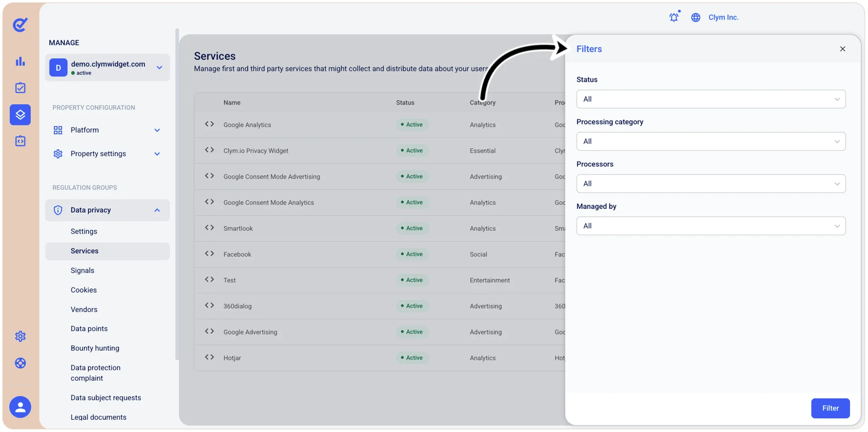
Task: Click the sidebar vertical scrollbar
Action: tap(177, 195)
